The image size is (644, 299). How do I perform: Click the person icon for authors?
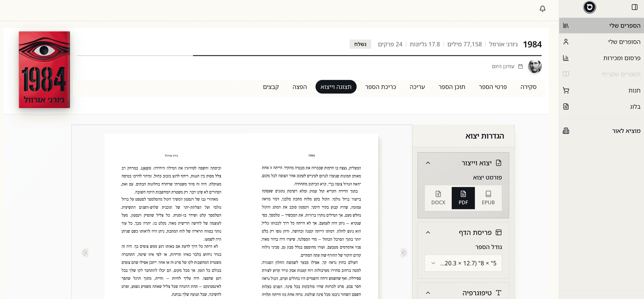click(x=566, y=42)
